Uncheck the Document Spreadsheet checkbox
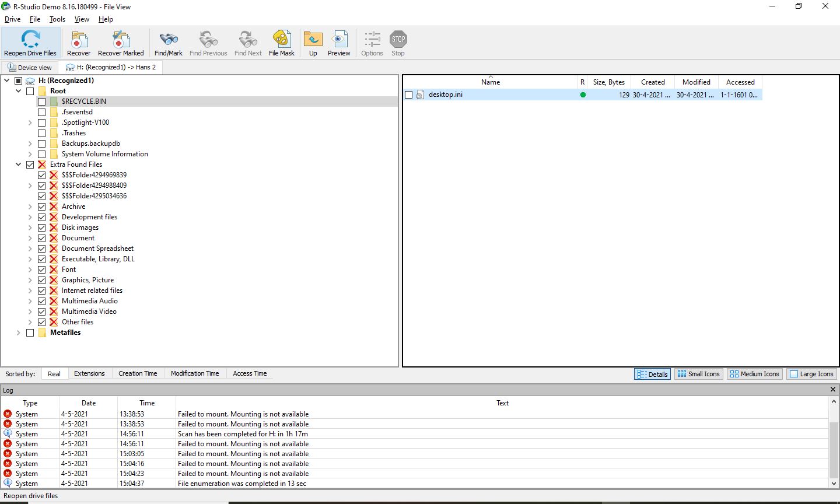Viewport: 840px width, 504px height. (41, 249)
